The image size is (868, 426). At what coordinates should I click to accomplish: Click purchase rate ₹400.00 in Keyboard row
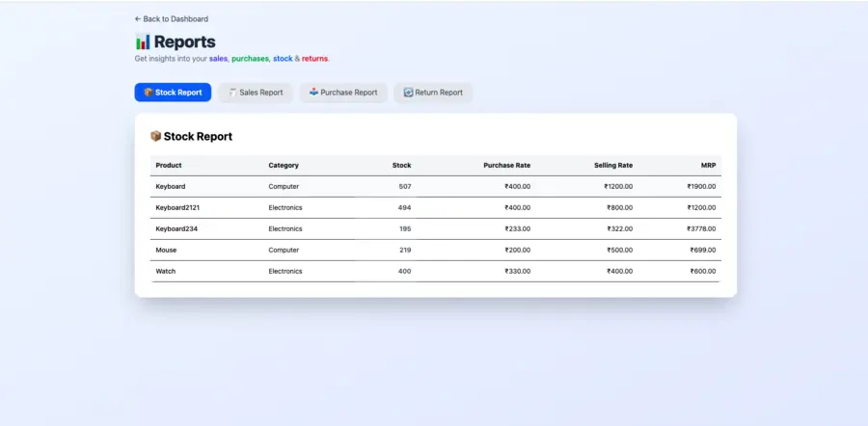point(518,186)
